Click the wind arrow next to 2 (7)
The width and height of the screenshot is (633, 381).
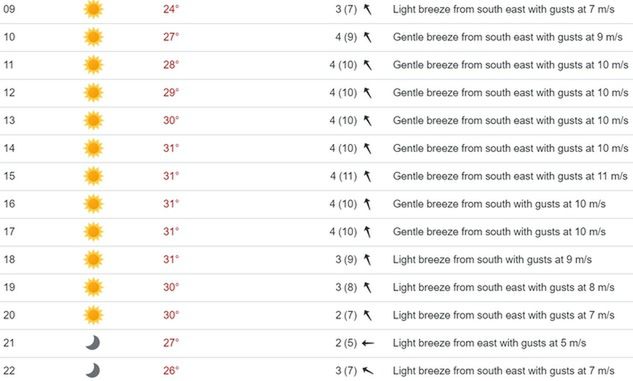(x=367, y=315)
